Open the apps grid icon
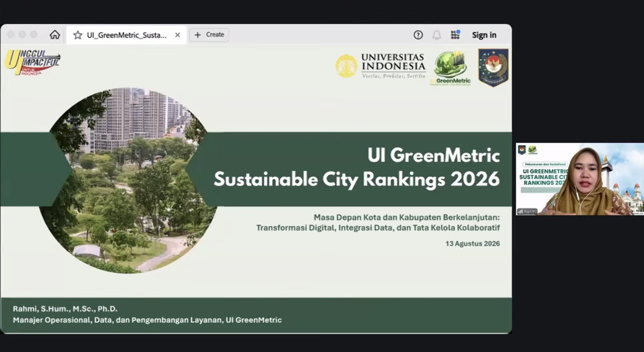Image resolution: width=644 pixels, height=352 pixels. pyautogui.click(x=455, y=34)
